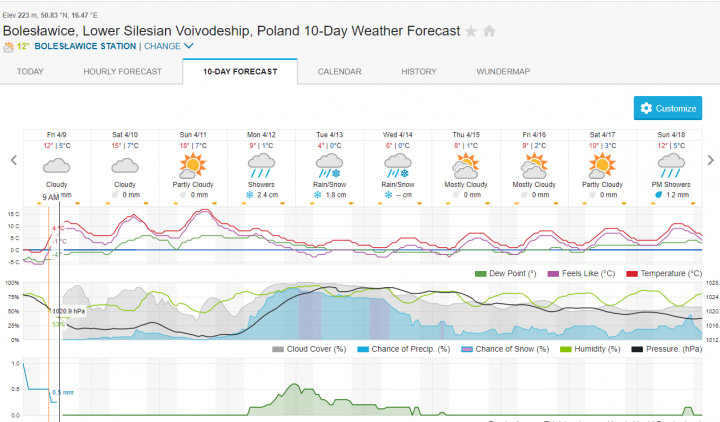Open the Calendar tab
Viewport: 720px width, 422px height.
(x=339, y=72)
